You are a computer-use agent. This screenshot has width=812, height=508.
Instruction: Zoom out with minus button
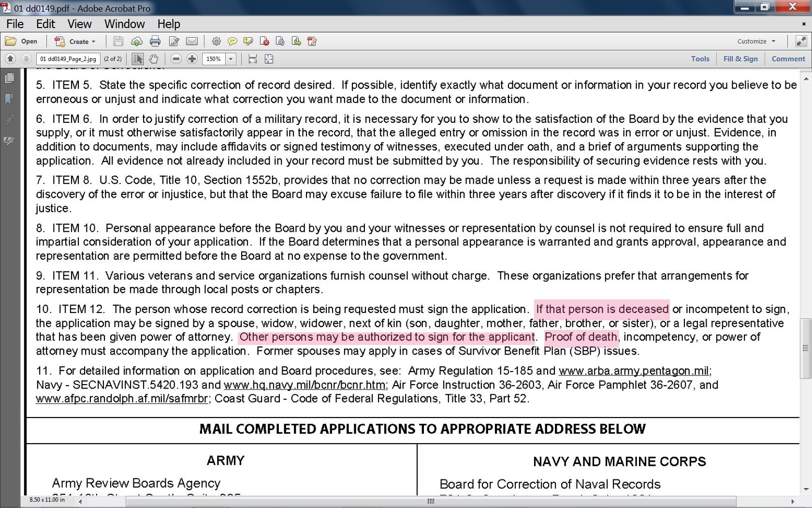[176, 59]
